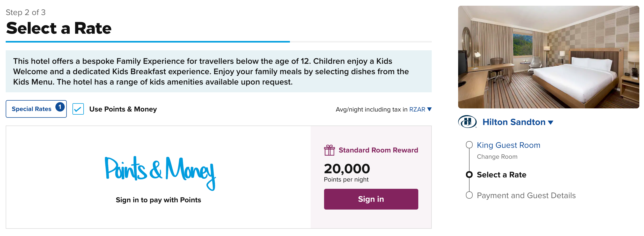Click the King Guest Room step circle
644x236 pixels.
pyautogui.click(x=469, y=145)
